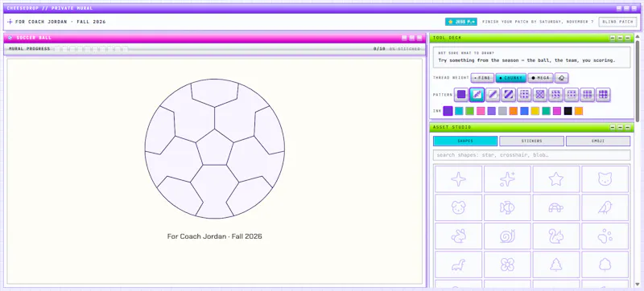The width and height of the screenshot is (644, 291).
Task: Choose the black ink swatch
Action: (568, 111)
